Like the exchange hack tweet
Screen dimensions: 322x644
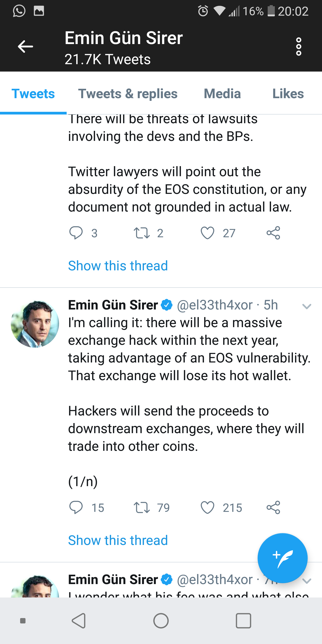tap(208, 507)
